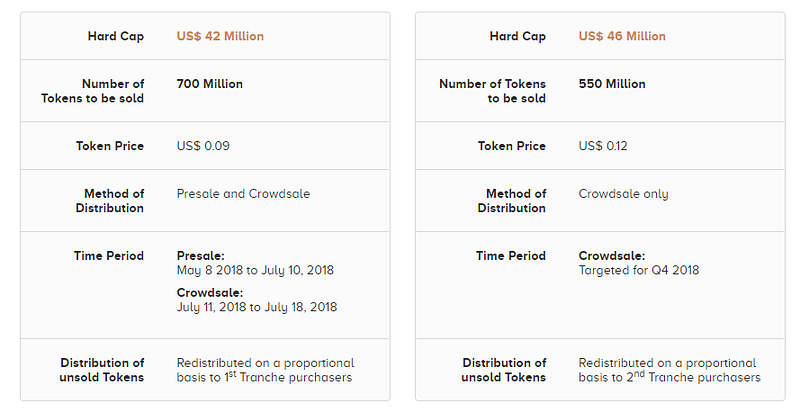800x420 pixels.
Task: Select the 550 Million tokens value
Action: [612, 84]
